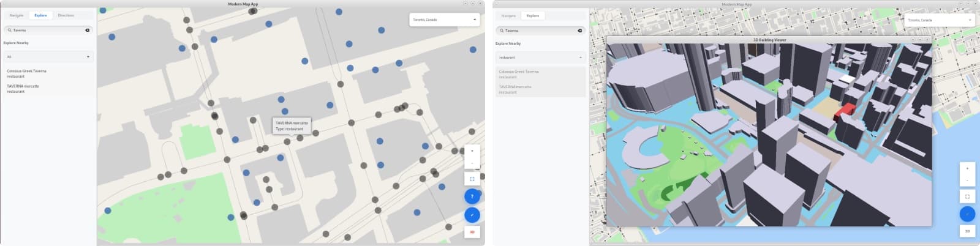Click the blue checkmark button in left window
Viewport: 980px width, 246px height.
click(472, 215)
